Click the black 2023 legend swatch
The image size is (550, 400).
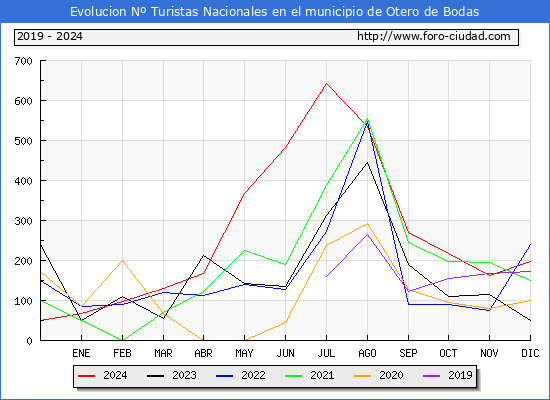pyautogui.click(x=155, y=376)
